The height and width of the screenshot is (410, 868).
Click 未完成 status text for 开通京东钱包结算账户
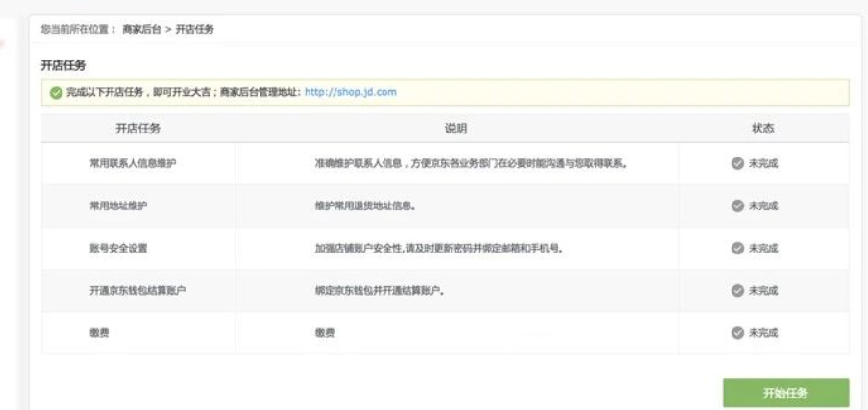763,291
